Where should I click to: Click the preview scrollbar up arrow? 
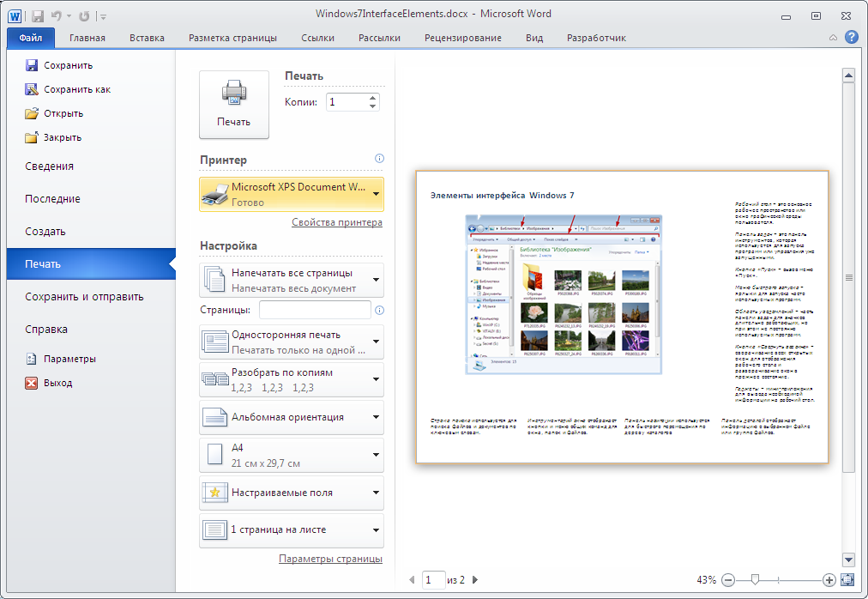click(848, 76)
